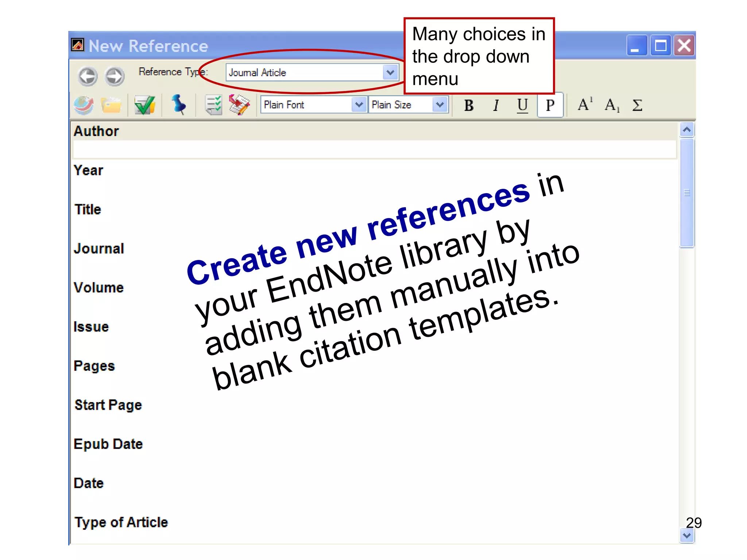Image resolution: width=747 pixels, height=560 pixels.
Task: Close the New Reference window
Action: click(x=684, y=46)
